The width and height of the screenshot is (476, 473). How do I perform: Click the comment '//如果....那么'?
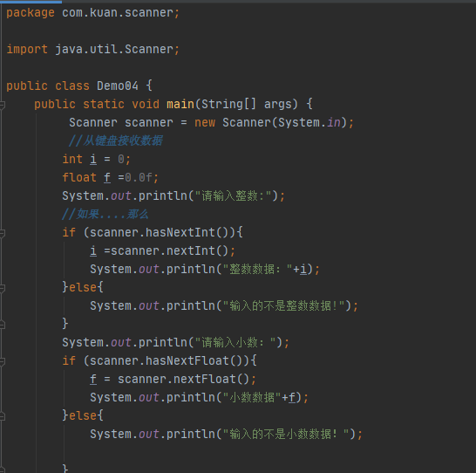(105, 214)
